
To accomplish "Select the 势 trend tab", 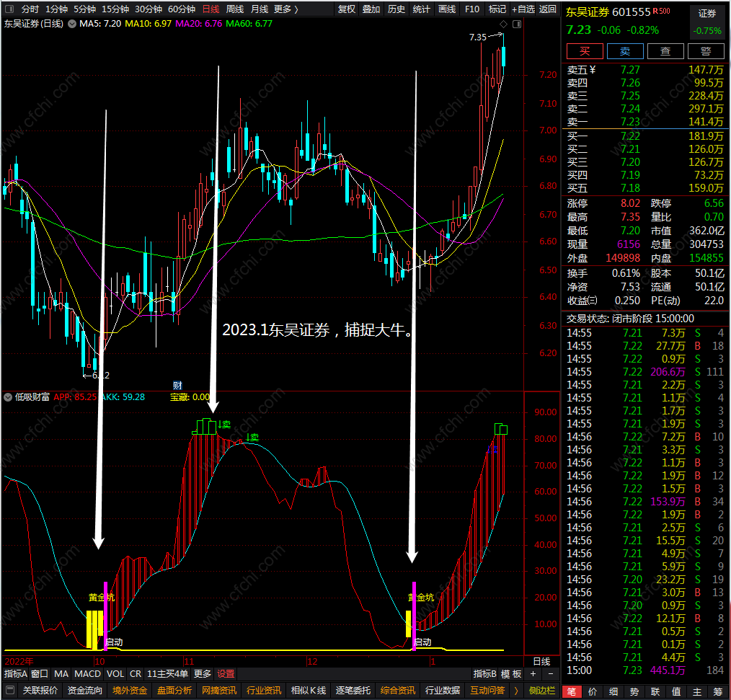I will point(634,691).
